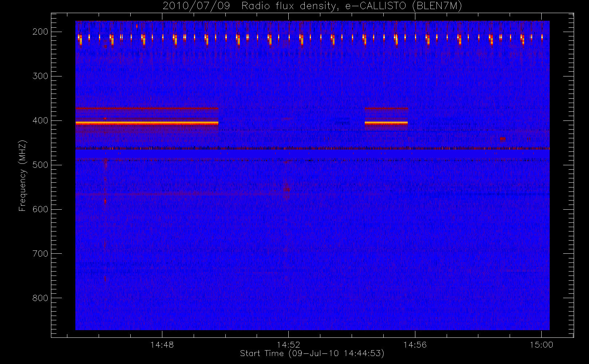589x364 pixels.
Task: Click the 'Frequency (MHz)' axis label
Action: tap(23, 175)
